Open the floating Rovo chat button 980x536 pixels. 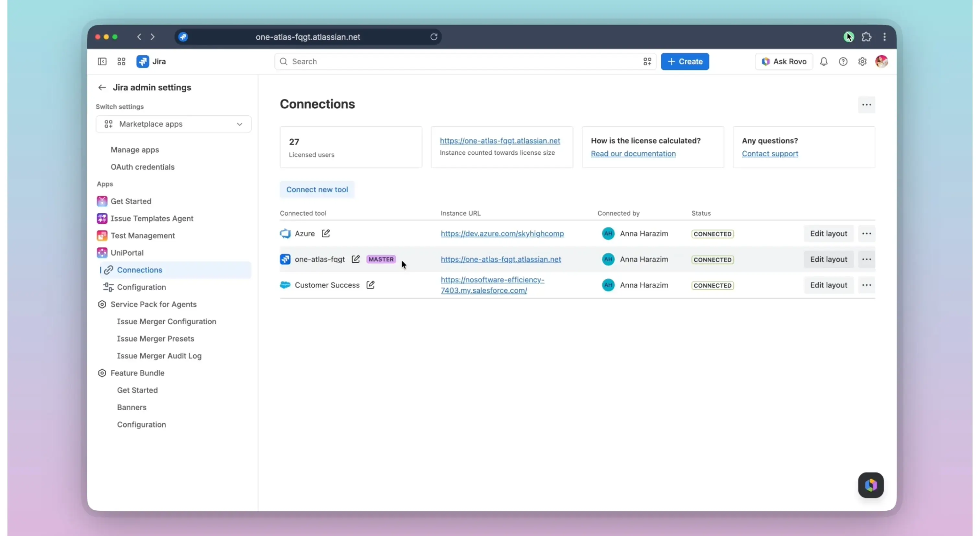pos(871,485)
